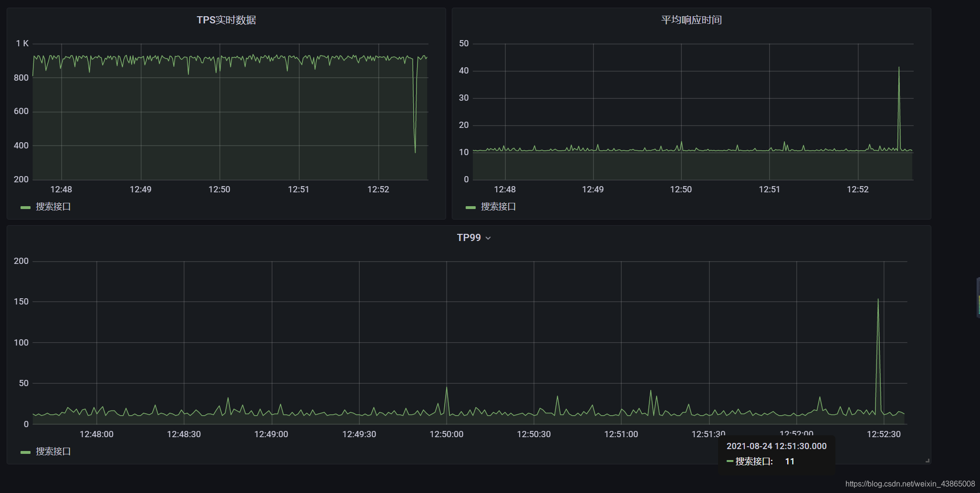Screen dimensions: 980x493
Task: Toggle 搜索接口 legend label in 平均响应时间 panel
Action: (x=498, y=207)
